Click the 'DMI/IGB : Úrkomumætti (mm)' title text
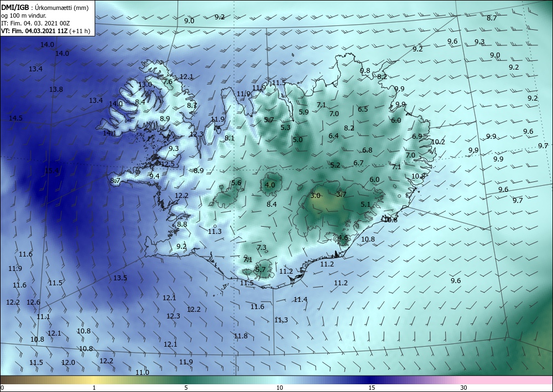The width and height of the screenshot is (553, 392). (x=45, y=8)
